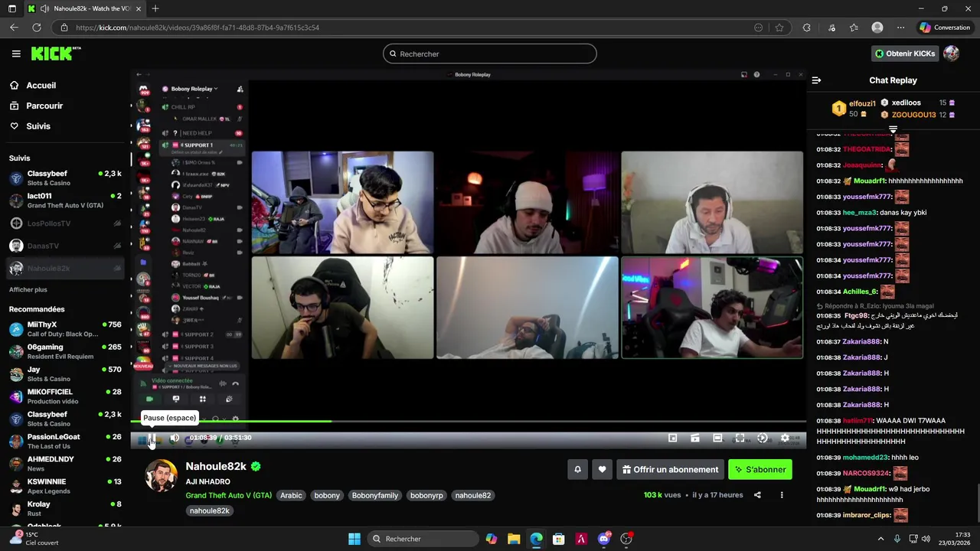
Task: Open the user avatar menu on Kick
Action: (952, 54)
